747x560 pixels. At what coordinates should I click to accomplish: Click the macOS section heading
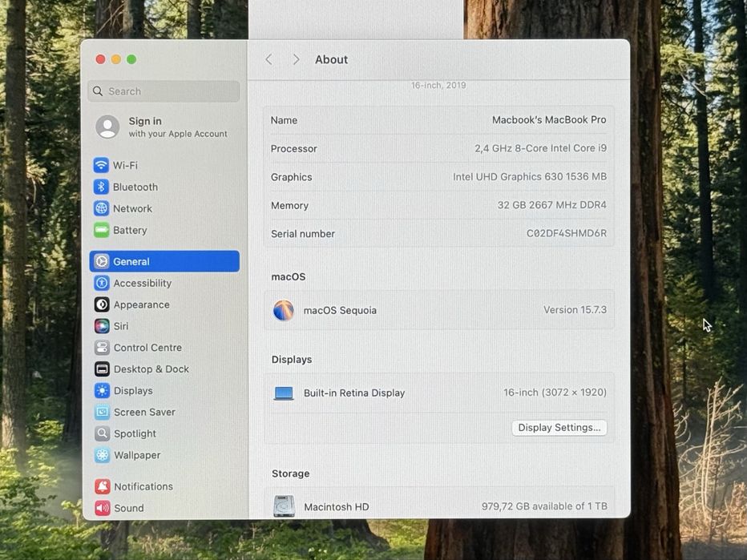coord(289,276)
